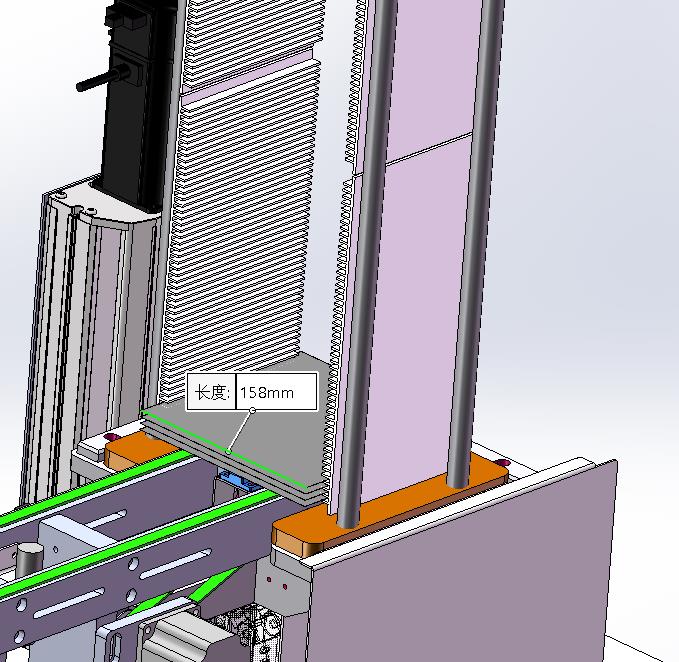Click the 158mm measurement value field
Screen dimensions: 679x662
pos(276,392)
